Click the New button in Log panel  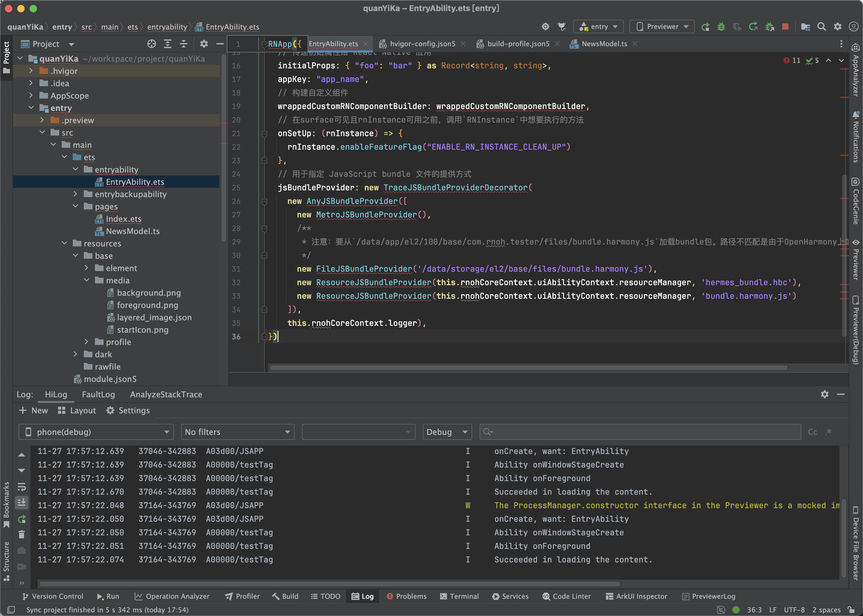pos(33,411)
